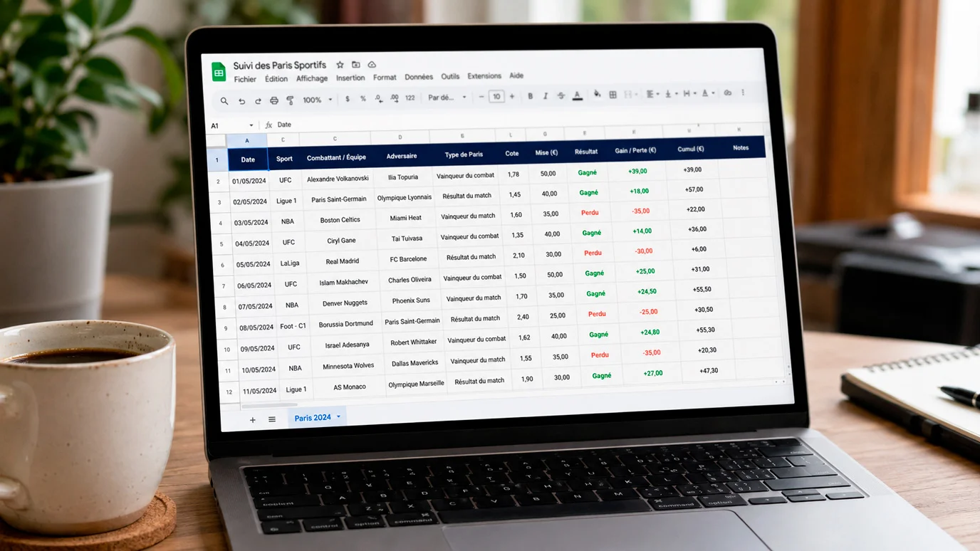Select the Date header cell

click(248, 159)
